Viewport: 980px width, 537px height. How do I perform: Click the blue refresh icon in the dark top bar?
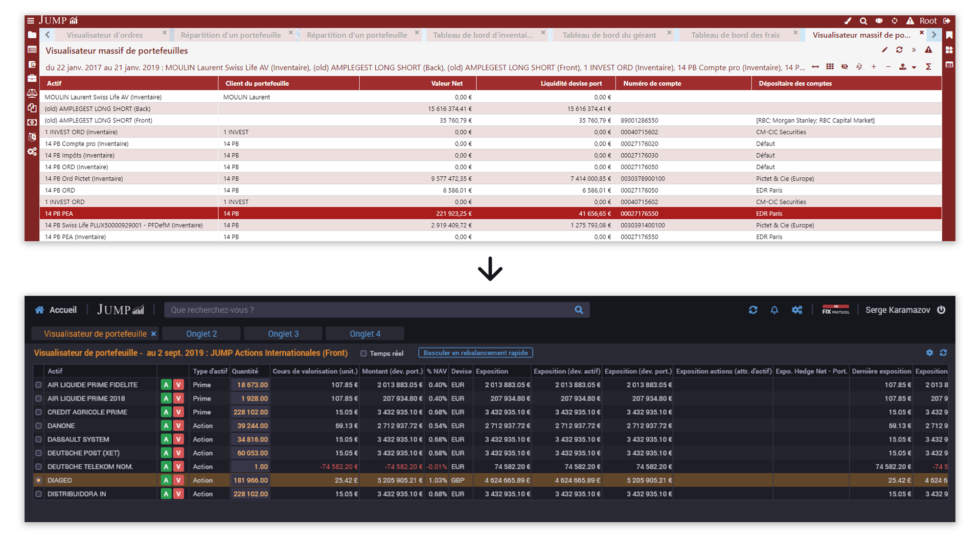coord(753,310)
